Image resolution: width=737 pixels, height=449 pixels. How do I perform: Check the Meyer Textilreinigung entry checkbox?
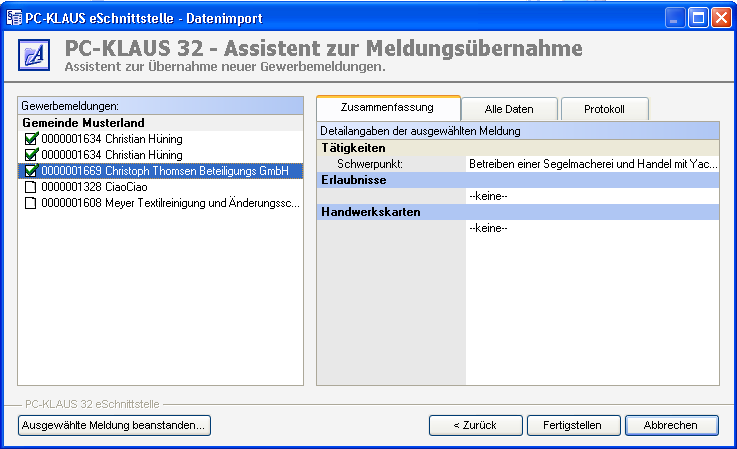pyautogui.click(x=31, y=203)
